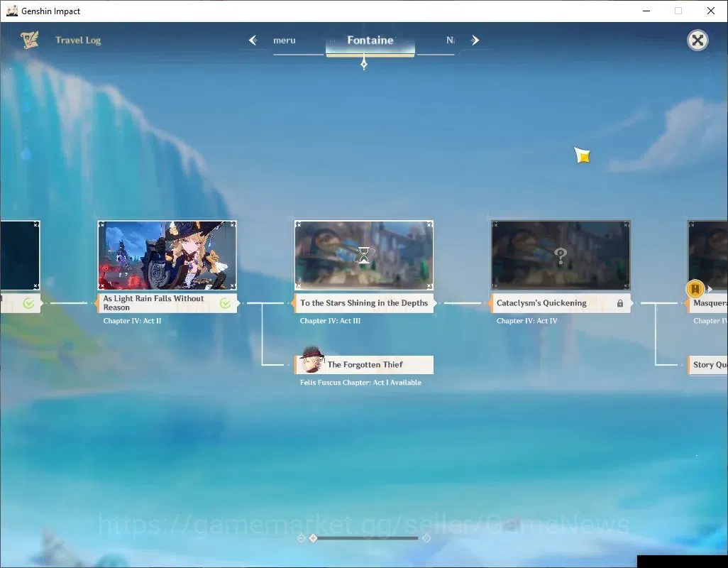The height and width of the screenshot is (568, 728).
Task: Click lock icon on Cataclysm's Quickening
Action: pyautogui.click(x=620, y=303)
